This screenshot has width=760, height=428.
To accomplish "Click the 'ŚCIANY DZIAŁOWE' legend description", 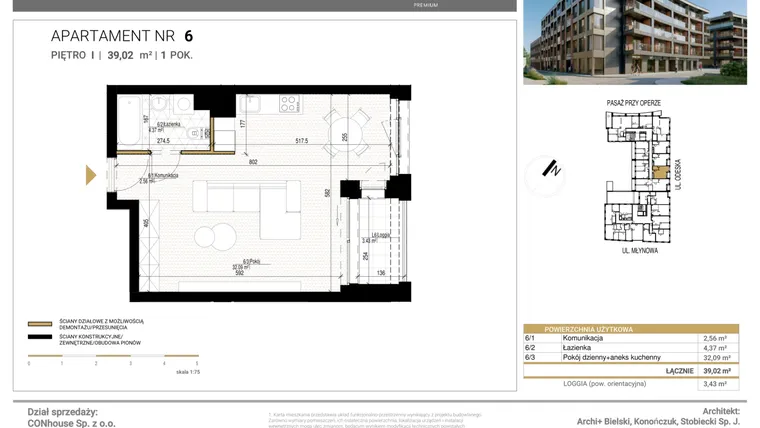I will click(x=101, y=324).
